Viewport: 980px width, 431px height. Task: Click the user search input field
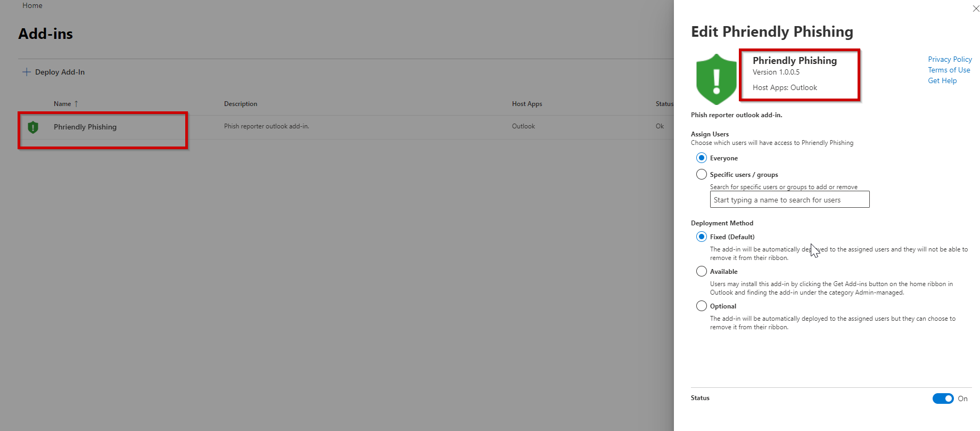(x=789, y=200)
